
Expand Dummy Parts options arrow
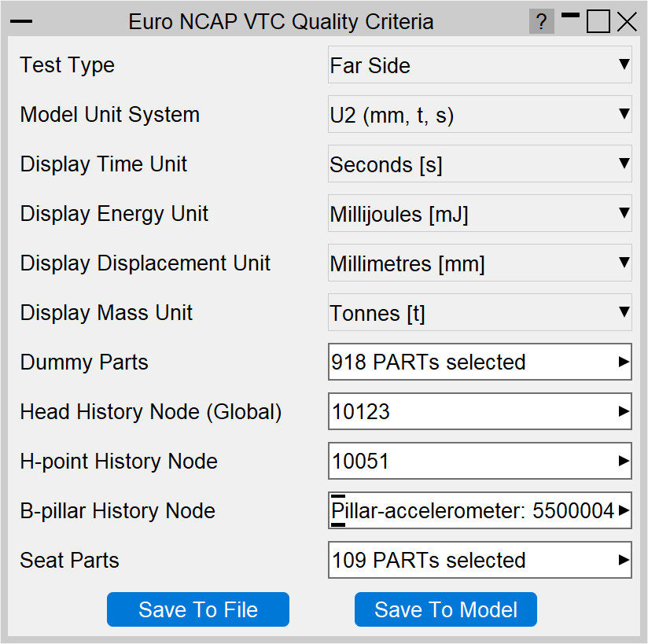[x=624, y=362]
